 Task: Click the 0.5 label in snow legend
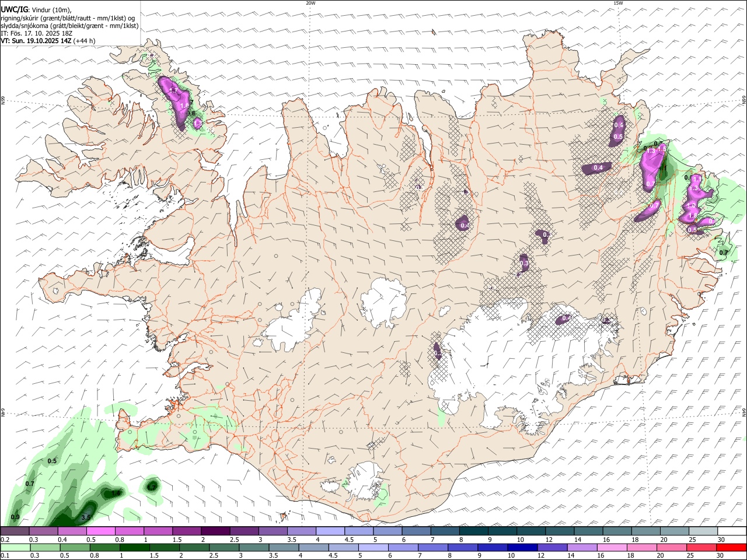[x=91, y=540]
